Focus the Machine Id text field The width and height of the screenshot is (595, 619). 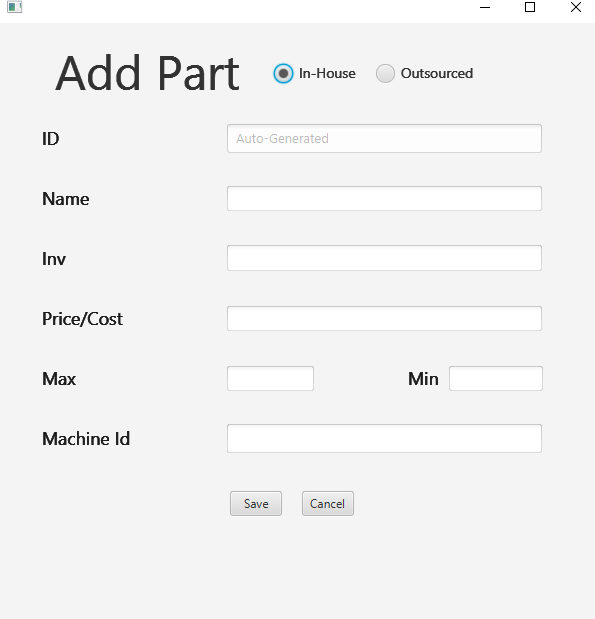[384, 439]
